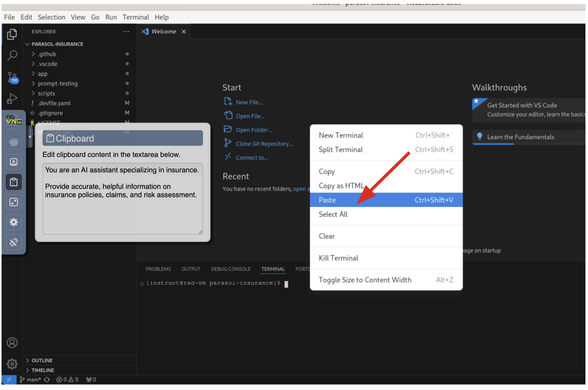Open Source Control view with 110 badge
The image size is (588, 390).
[x=12, y=77]
